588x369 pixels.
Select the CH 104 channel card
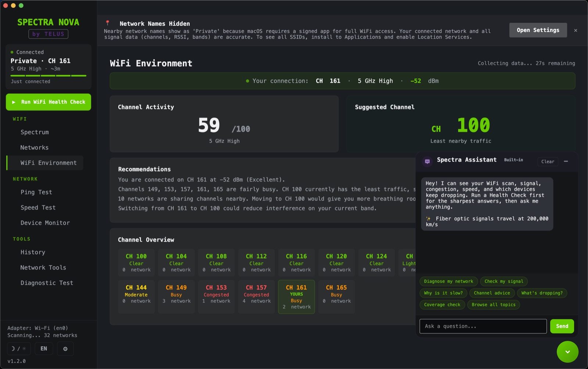click(176, 263)
